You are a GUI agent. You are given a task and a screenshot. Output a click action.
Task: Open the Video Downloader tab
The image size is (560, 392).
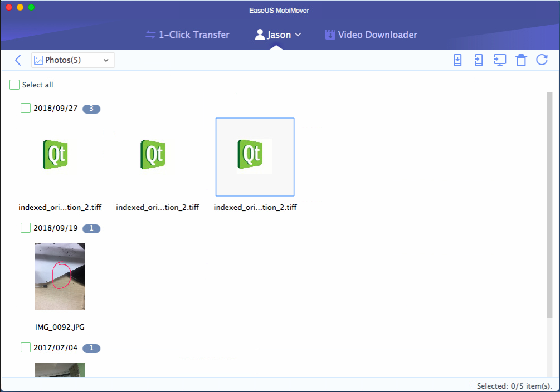click(371, 35)
